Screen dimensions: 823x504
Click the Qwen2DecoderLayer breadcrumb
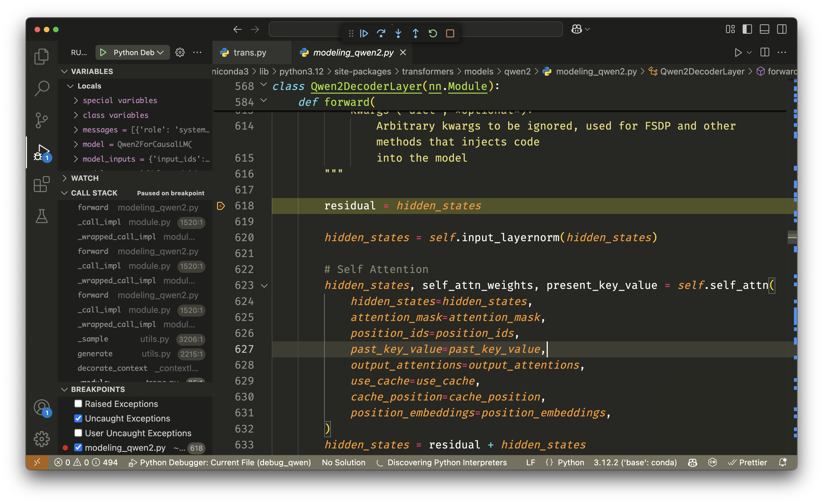tap(702, 71)
